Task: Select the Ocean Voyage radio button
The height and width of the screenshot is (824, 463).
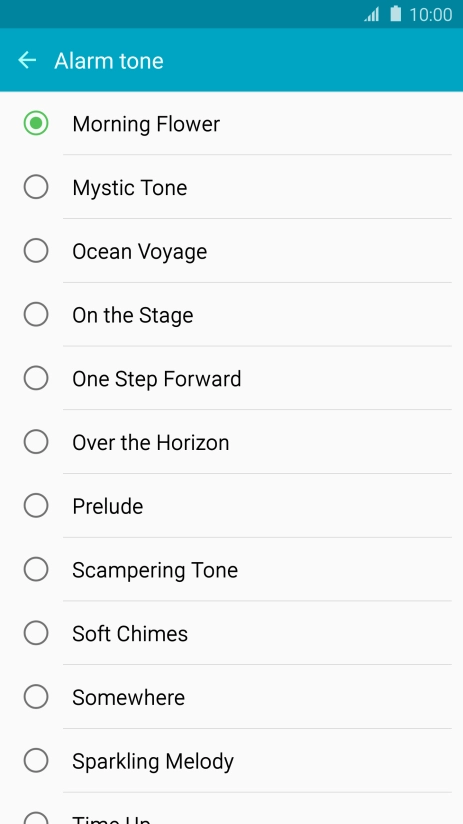Action: point(36,251)
